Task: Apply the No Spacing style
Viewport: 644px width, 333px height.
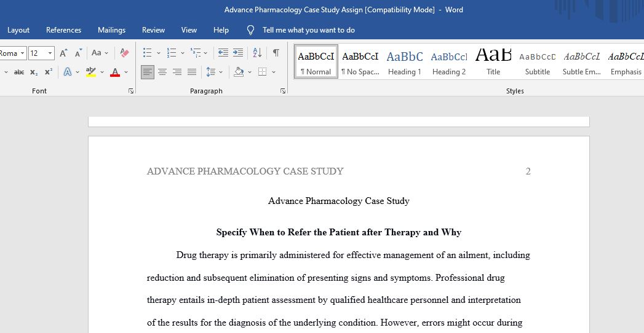Action: (x=360, y=62)
